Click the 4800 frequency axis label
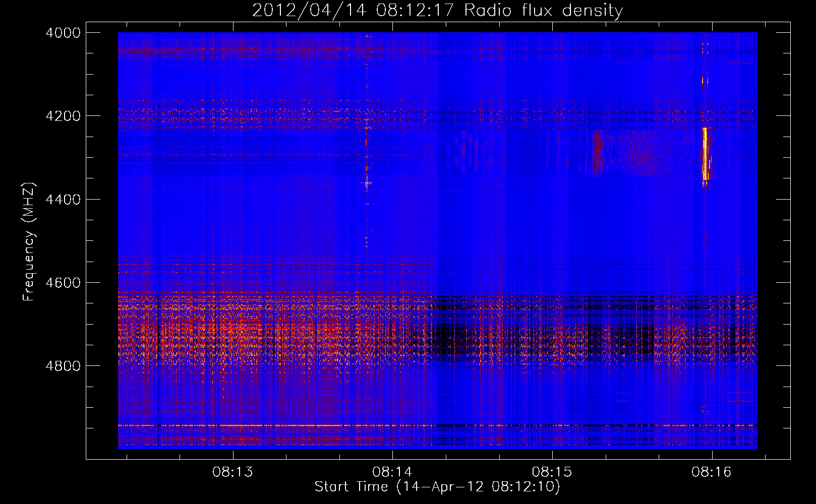The height and width of the screenshot is (504, 816). (x=63, y=366)
